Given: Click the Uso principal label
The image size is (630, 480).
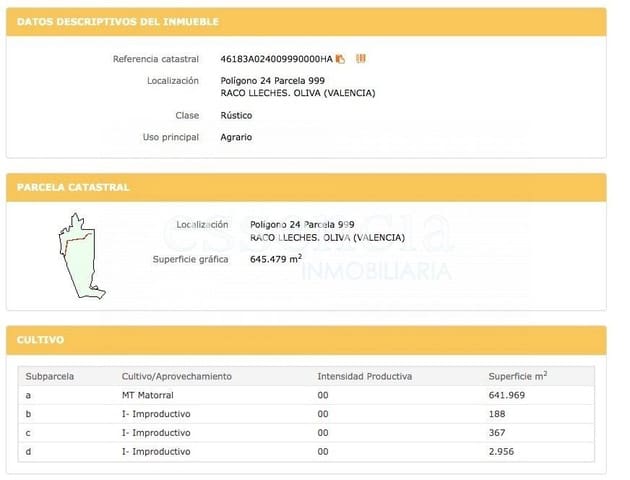Looking at the screenshot, I should pos(171,137).
